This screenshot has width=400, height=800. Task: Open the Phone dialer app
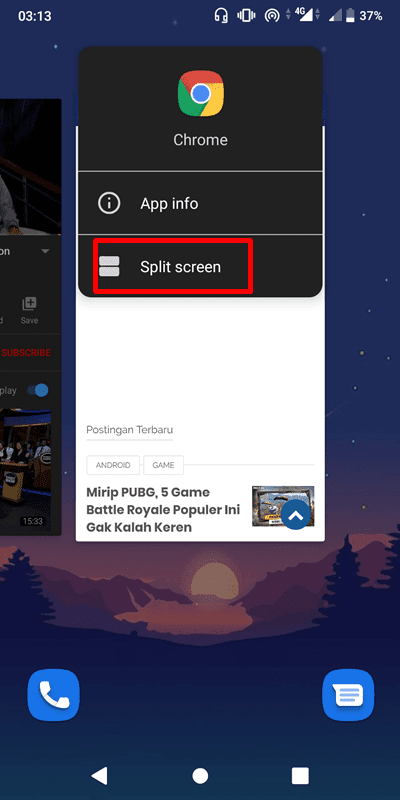[x=54, y=695]
